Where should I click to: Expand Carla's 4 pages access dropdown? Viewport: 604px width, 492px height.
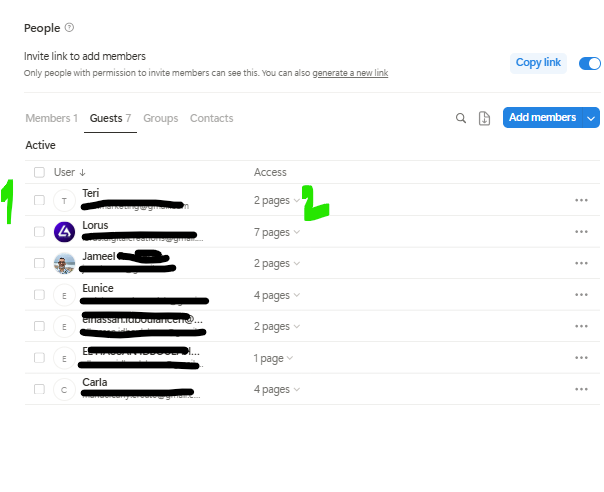pos(277,390)
